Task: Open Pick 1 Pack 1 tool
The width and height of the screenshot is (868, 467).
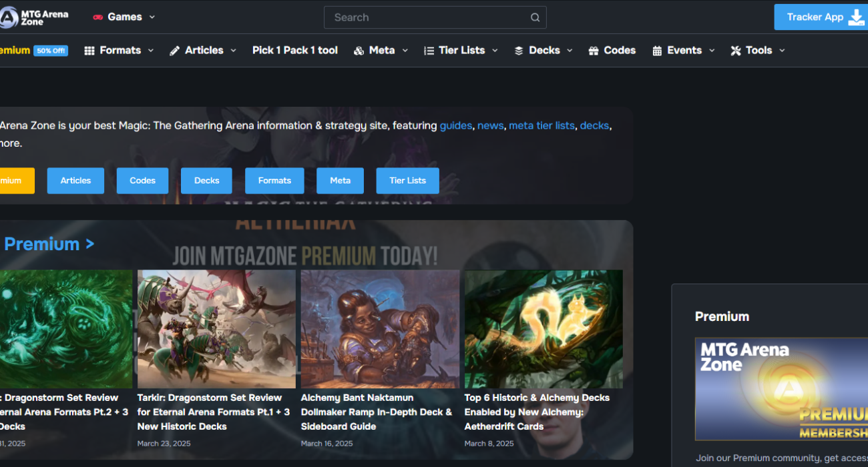Action: (295, 51)
